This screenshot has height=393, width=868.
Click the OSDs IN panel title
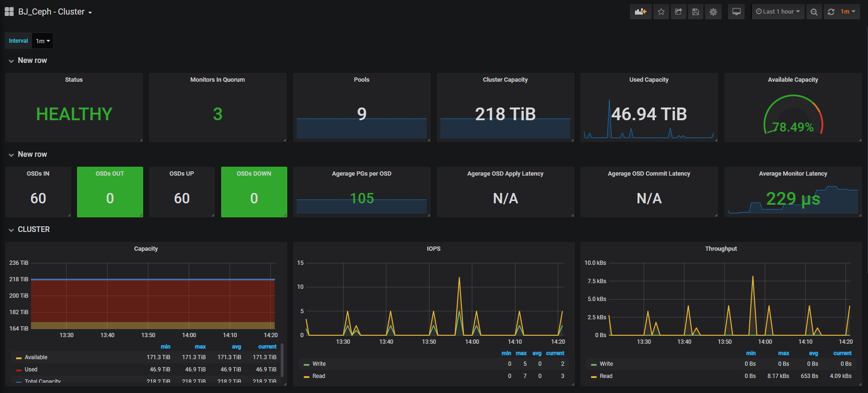(x=38, y=174)
